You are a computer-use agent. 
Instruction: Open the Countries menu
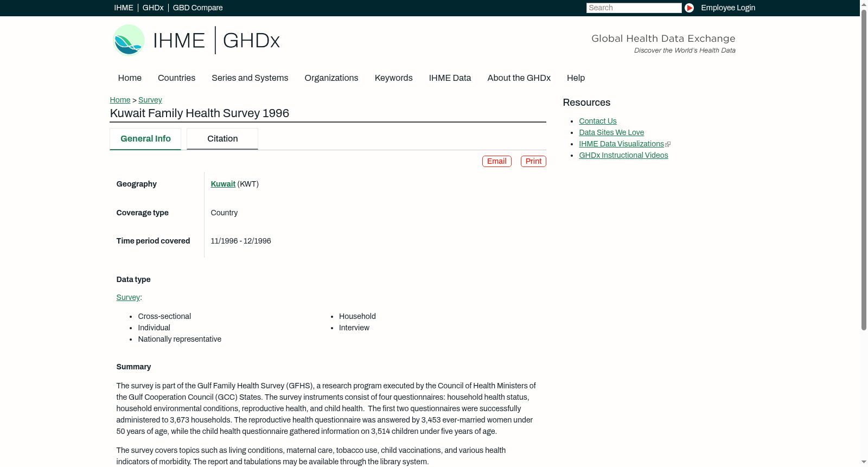point(176,78)
